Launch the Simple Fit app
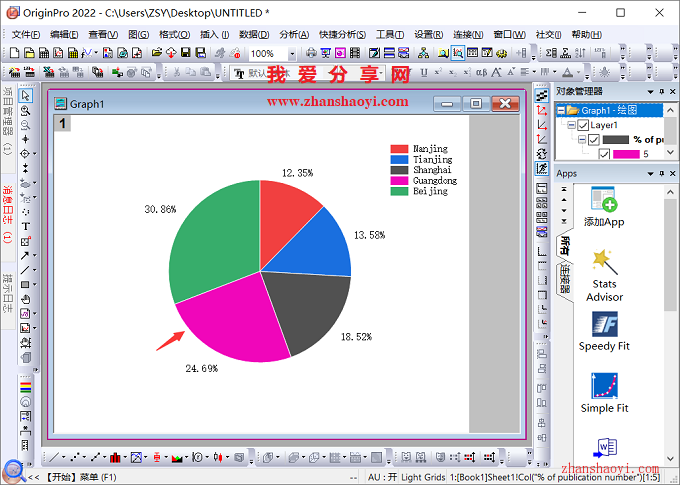Screen dimensions: 680x485 pos(604,393)
